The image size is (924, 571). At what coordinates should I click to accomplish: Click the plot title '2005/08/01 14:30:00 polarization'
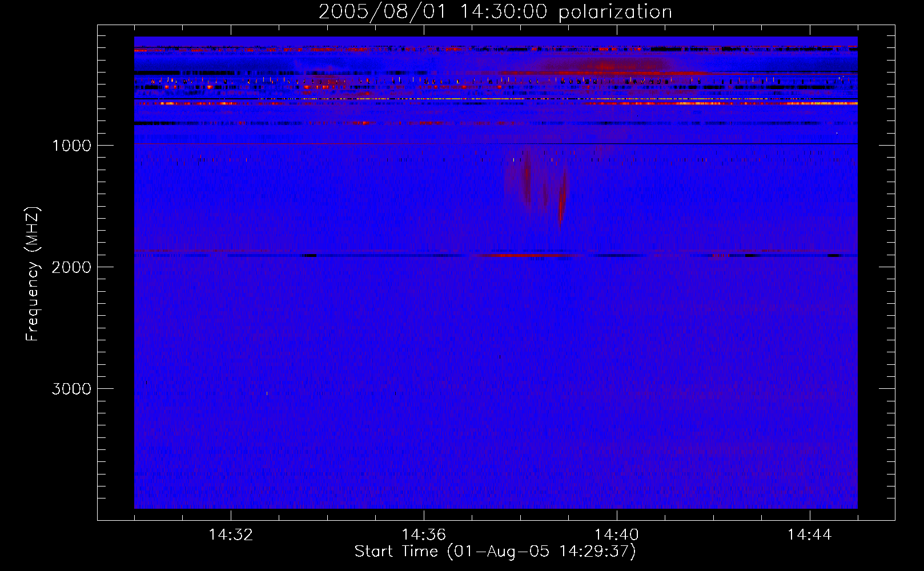(495, 11)
